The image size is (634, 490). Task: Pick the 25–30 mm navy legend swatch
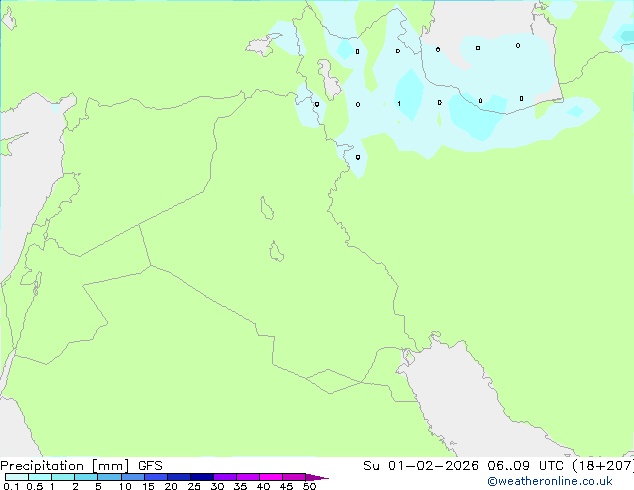point(202,477)
